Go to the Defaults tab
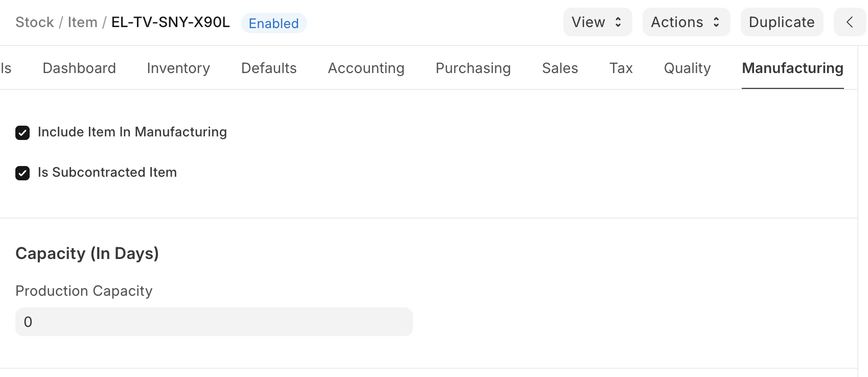Screen dimensions: 868x377 coord(269,68)
